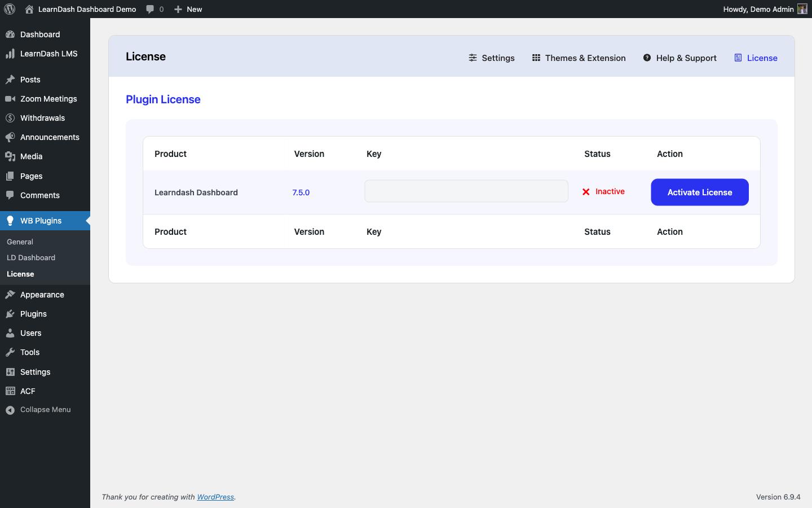This screenshot has width=812, height=508.
Task: Click the license Key input field
Action: (x=466, y=191)
